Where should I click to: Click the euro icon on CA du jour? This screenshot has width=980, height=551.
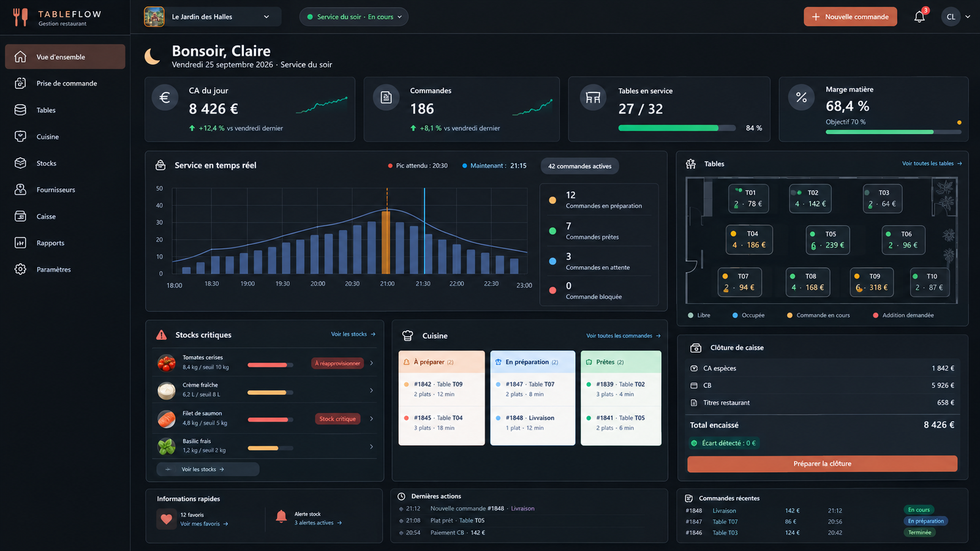coord(165,97)
